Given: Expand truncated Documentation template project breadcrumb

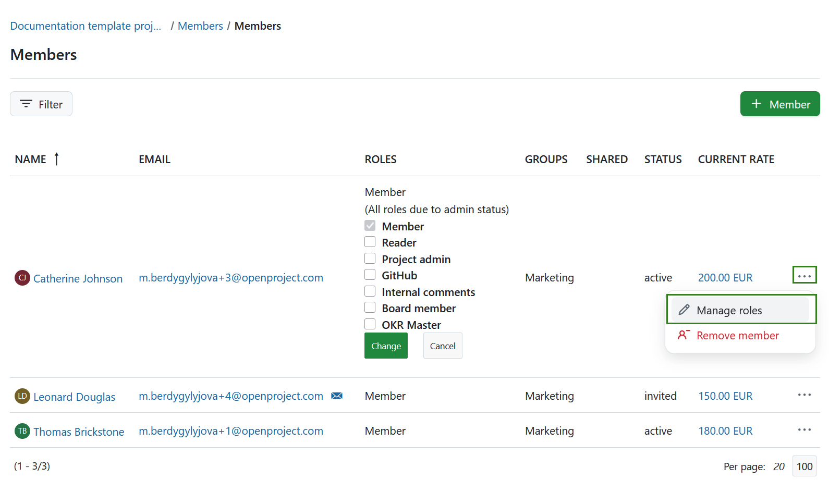Looking at the screenshot, I should (86, 26).
